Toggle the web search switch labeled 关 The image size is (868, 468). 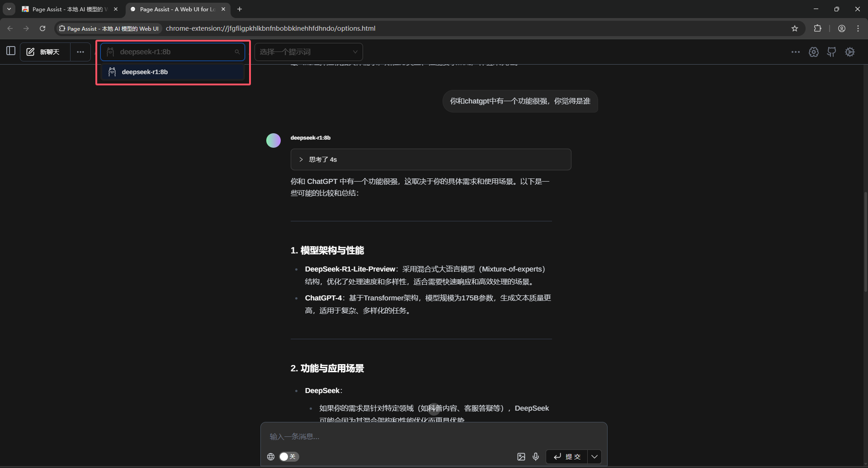pos(289,457)
